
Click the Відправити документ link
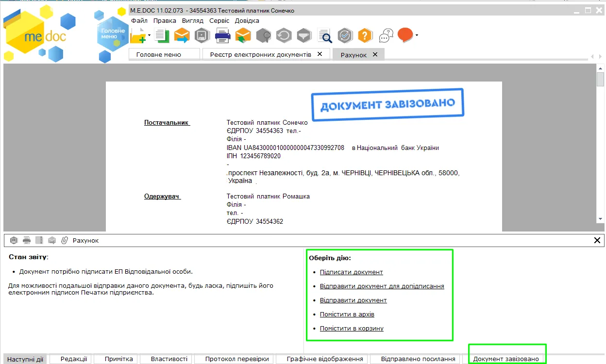(353, 300)
